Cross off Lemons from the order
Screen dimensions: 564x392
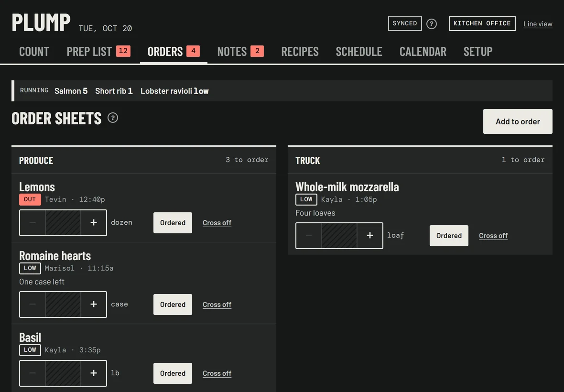[x=217, y=223]
